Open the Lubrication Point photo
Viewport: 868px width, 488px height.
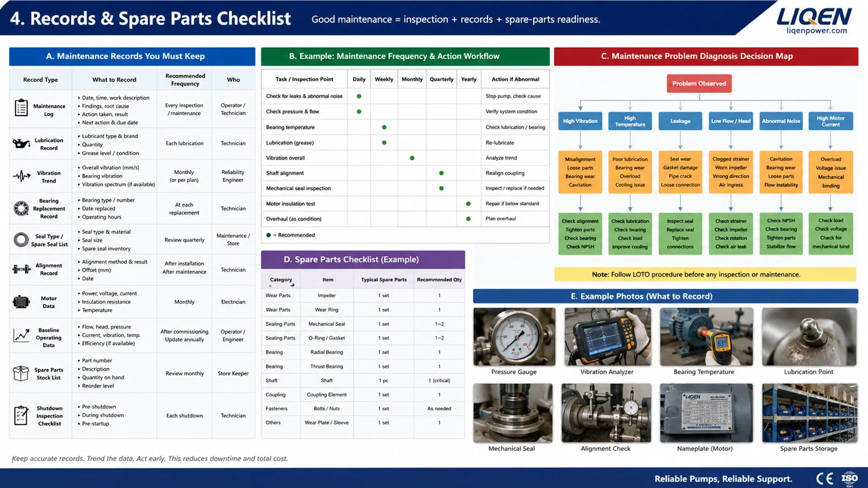coord(809,337)
